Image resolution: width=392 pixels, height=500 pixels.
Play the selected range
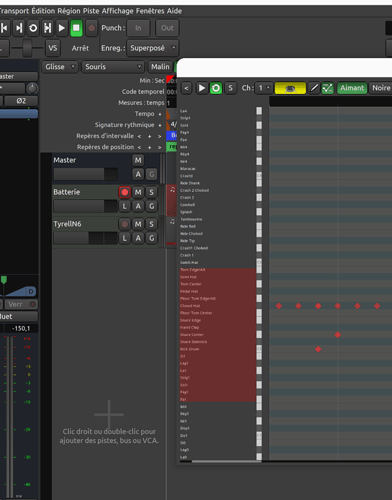pos(47,28)
